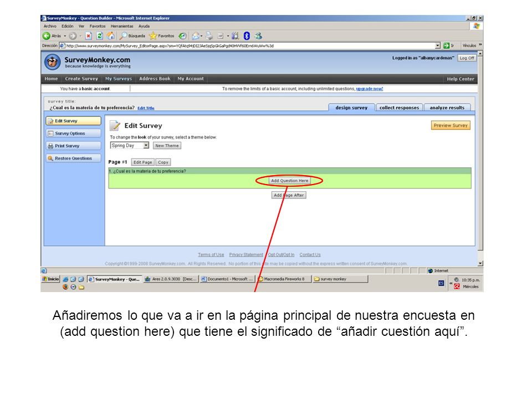Viewport: 532px width, 399px height.
Task: Click the antivirus tray icon
Action: (x=457, y=287)
